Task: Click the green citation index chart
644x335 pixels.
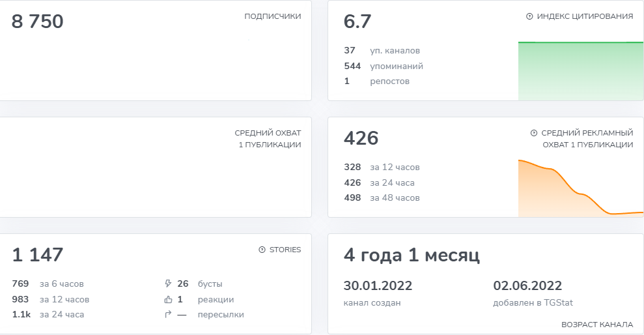Action: pyautogui.click(x=580, y=71)
